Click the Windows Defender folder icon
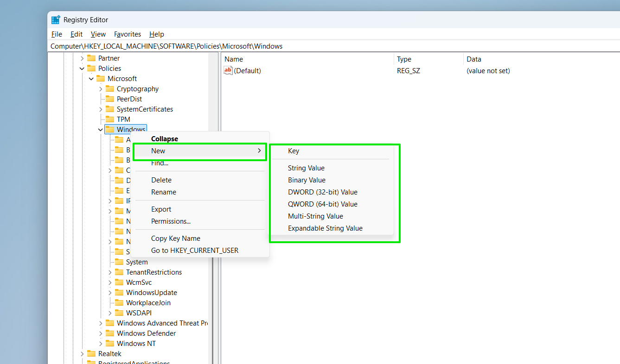The height and width of the screenshot is (364, 620). [x=110, y=333]
